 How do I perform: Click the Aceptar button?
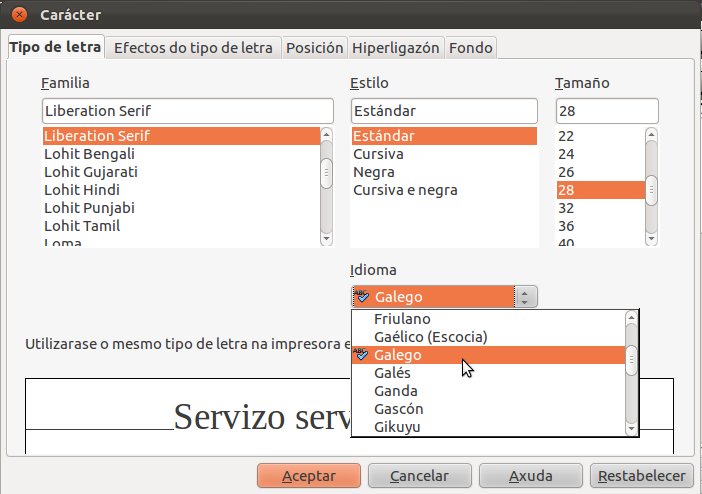(x=309, y=476)
